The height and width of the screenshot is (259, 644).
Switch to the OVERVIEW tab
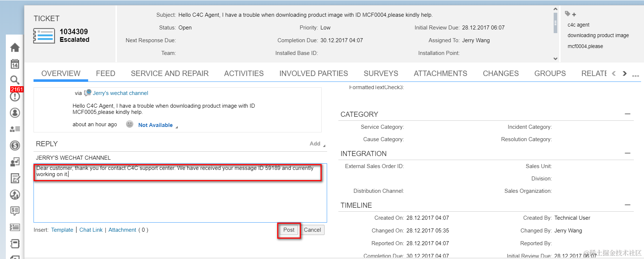point(61,73)
